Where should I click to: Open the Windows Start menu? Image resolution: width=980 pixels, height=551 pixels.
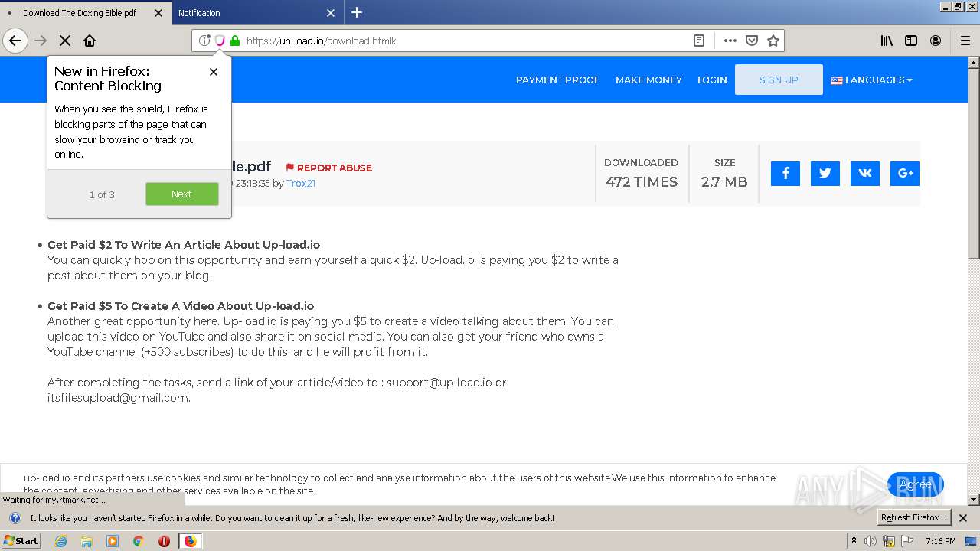21,540
